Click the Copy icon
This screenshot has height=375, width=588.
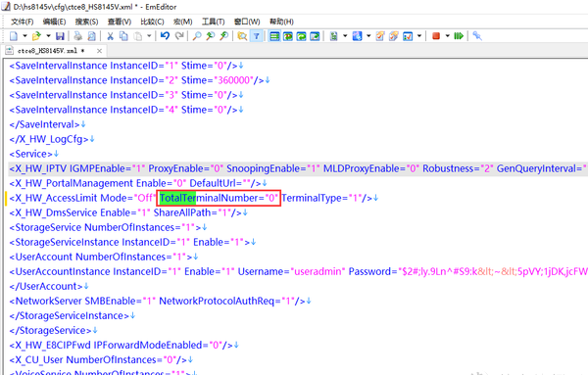[x=123, y=36]
